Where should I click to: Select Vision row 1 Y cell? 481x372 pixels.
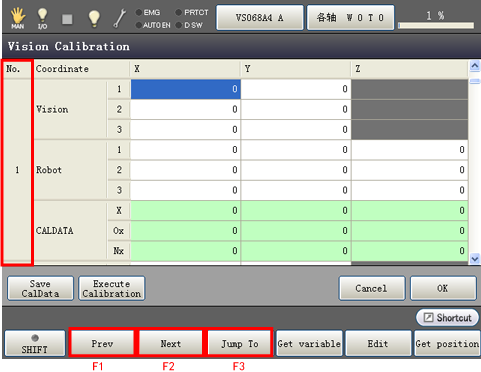[296, 89]
